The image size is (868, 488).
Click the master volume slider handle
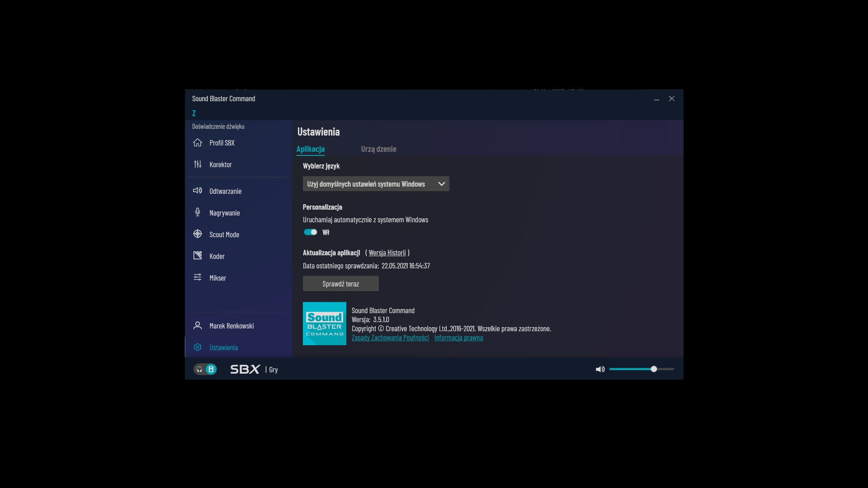[654, 369]
